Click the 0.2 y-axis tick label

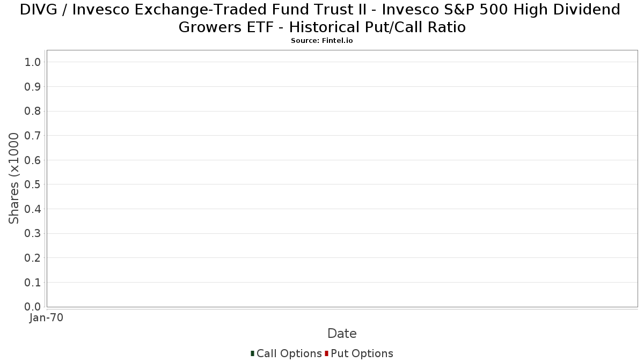click(x=33, y=258)
